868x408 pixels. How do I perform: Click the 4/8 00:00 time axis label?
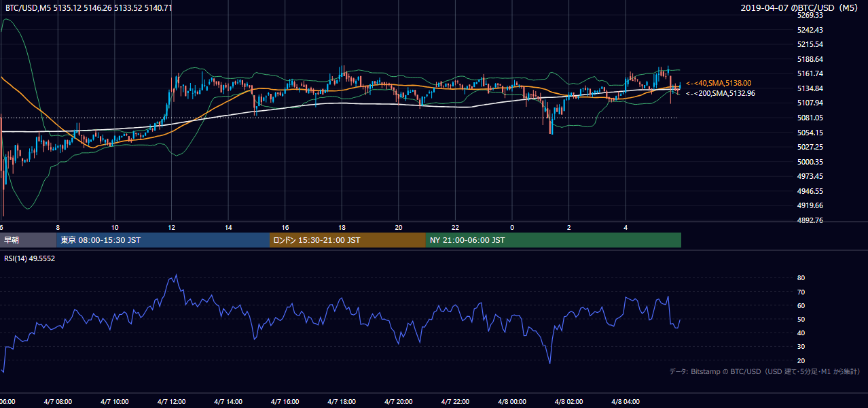point(511,402)
